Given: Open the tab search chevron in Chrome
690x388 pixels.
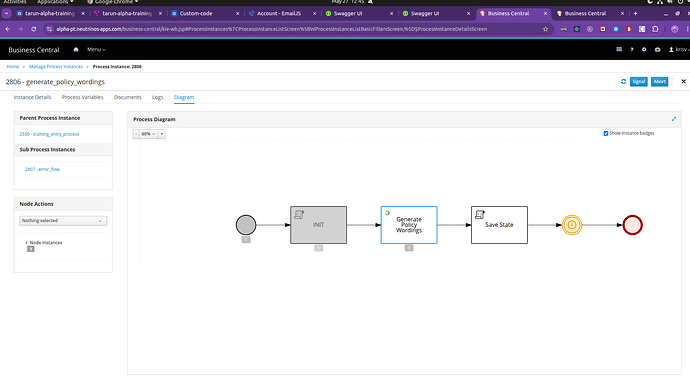Looking at the screenshot, I should (6, 13).
